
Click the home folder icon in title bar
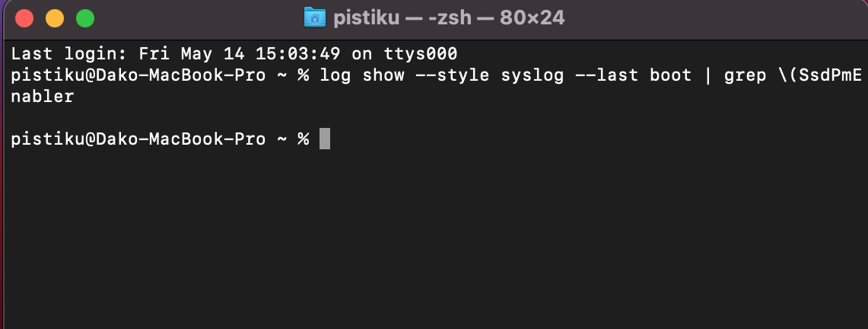click(x=314, y=18)
